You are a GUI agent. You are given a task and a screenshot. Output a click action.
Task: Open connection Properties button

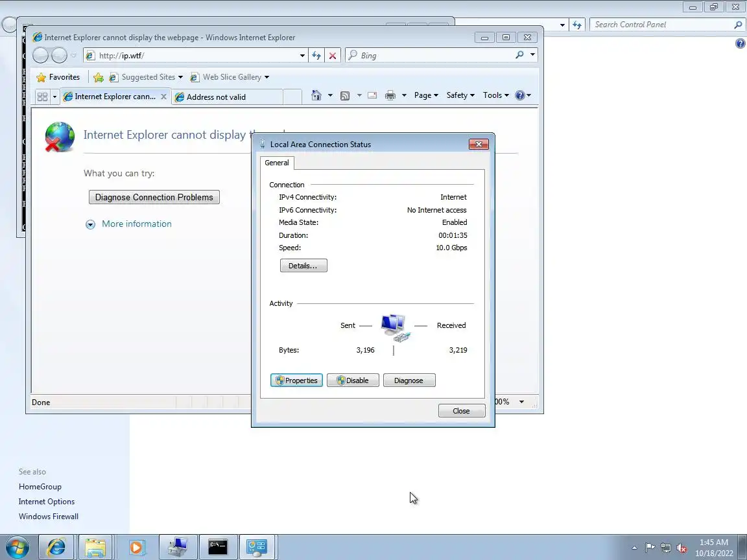[x=296, y=380]
